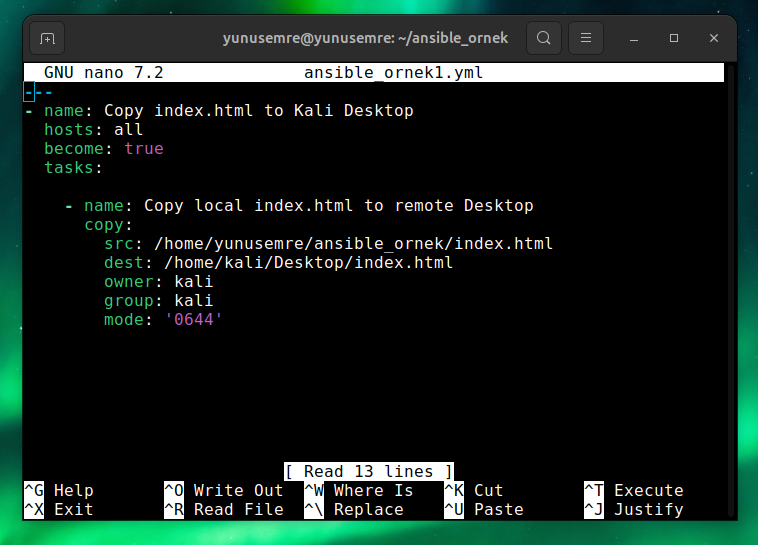Minimize the terminal window

(x=634, y=38)
